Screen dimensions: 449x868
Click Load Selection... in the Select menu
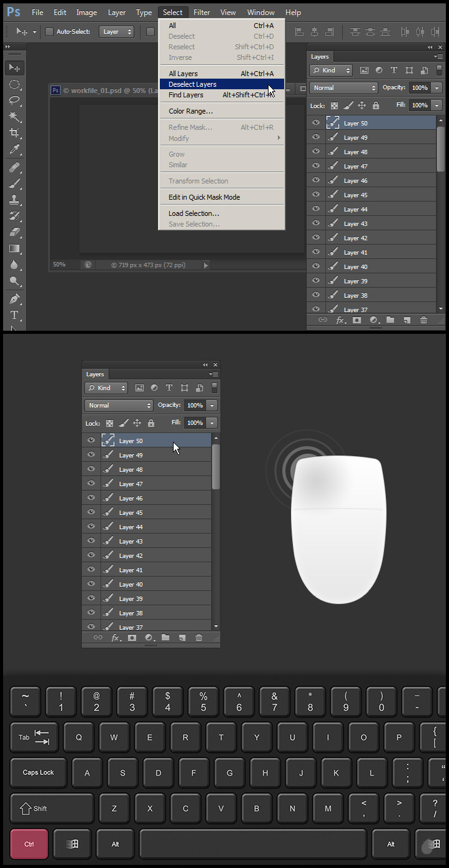point(194,213)
